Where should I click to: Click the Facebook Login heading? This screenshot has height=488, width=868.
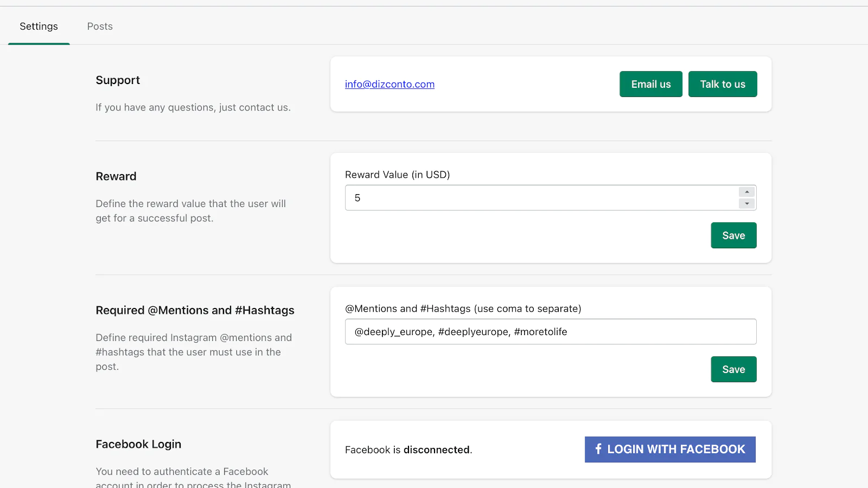coord(138,444)
